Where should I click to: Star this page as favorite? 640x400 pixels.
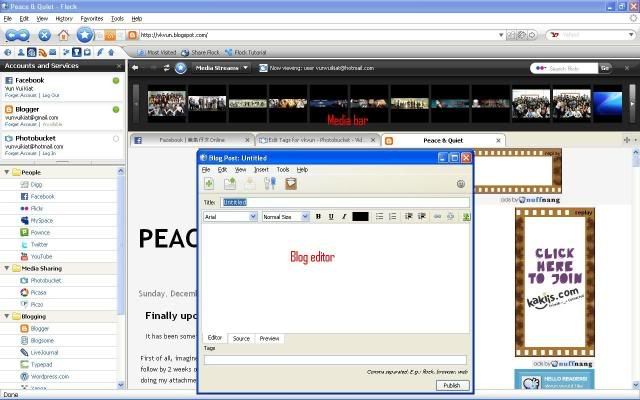(x=85, y=35)
